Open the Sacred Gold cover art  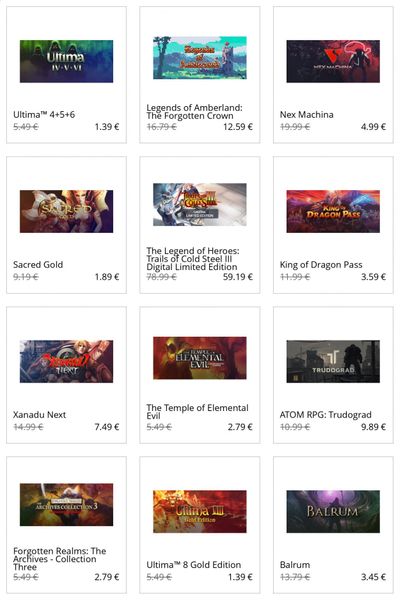pyautogui.click(x=66, y=211)
